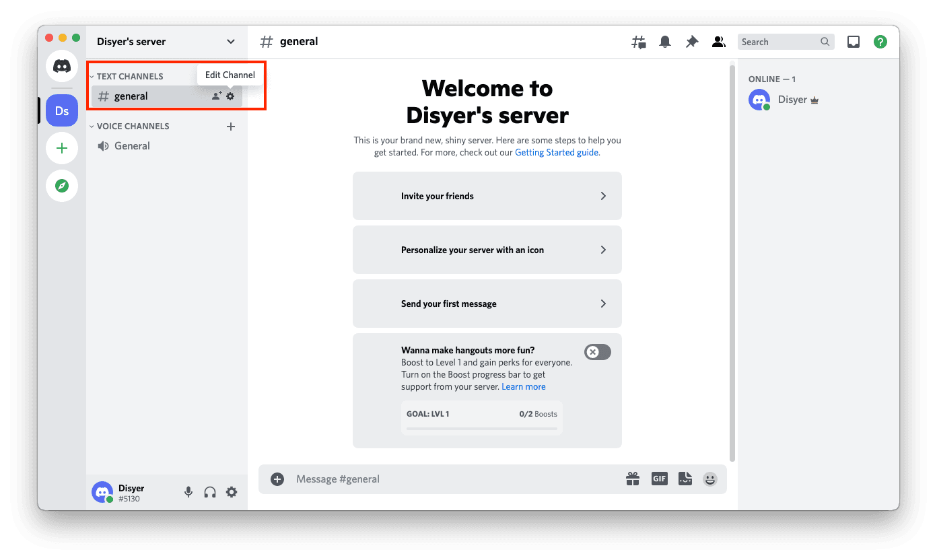Select the sticker icon in the message bar
This screenshot has height=560, width=937.
tap(685, 479)
